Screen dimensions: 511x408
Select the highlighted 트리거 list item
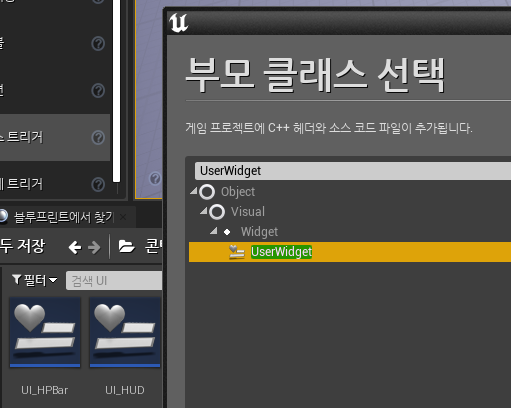click(55, 138)
